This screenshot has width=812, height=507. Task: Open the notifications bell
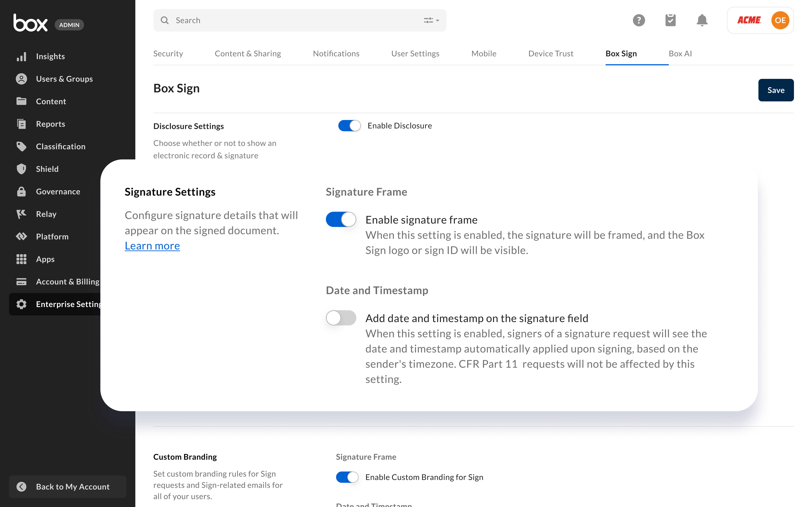(x=702, y=20)
